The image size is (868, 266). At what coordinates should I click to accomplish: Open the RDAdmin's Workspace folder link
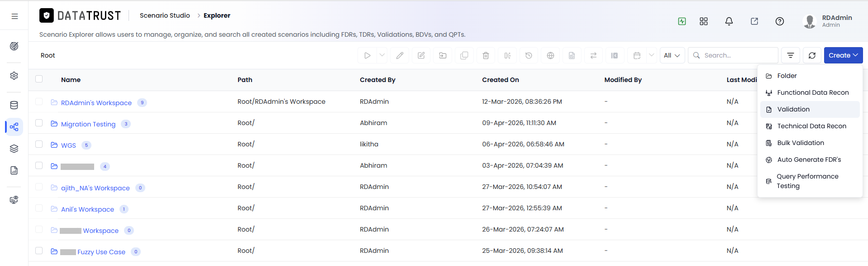(96, 103)
